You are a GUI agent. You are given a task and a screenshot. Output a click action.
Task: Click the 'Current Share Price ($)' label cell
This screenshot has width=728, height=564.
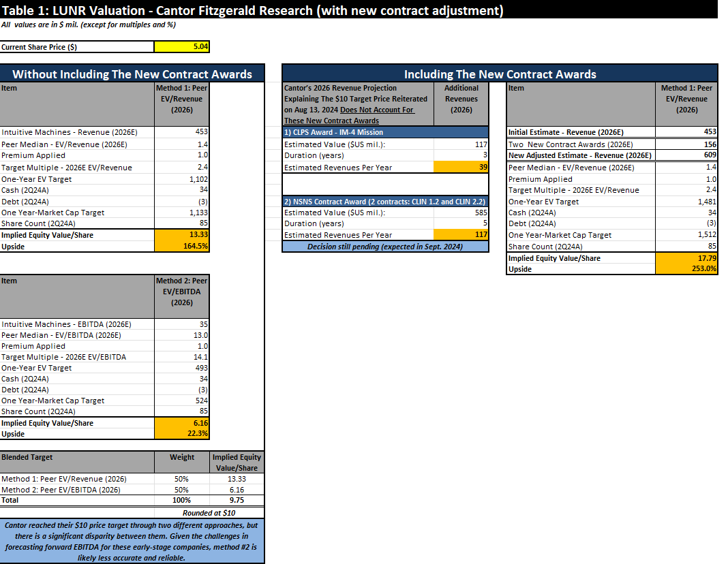coord(77,47)
